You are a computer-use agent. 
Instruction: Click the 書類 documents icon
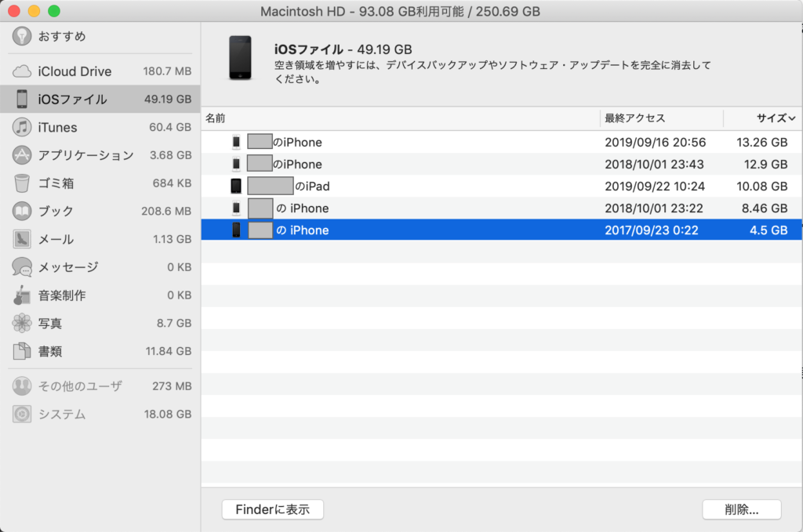[x=21, y=351]
